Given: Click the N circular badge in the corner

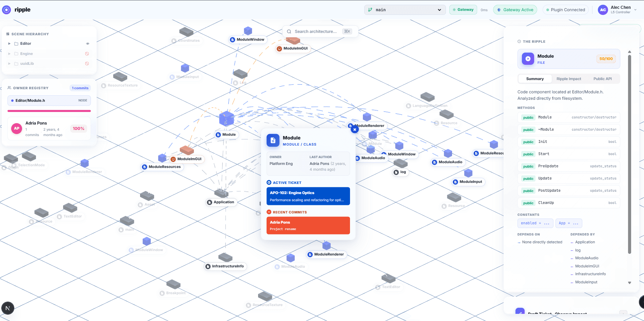Looking at the screenshot, I should pyautogui.click(x=7, y=308).
